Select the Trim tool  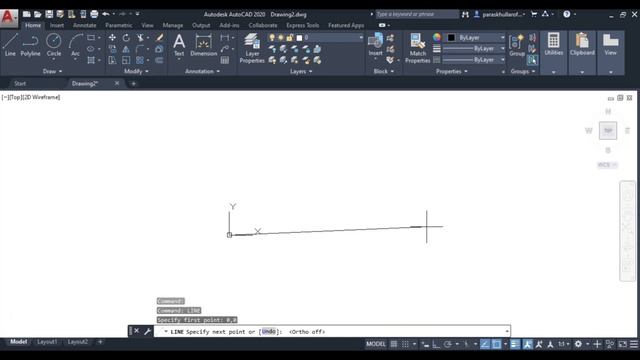click(x=140, y=38)
